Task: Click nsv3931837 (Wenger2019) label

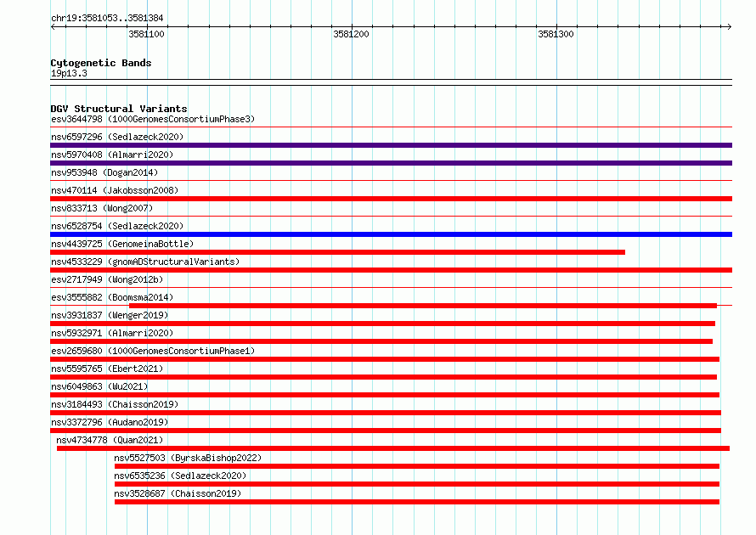Action: pos(110,315)
